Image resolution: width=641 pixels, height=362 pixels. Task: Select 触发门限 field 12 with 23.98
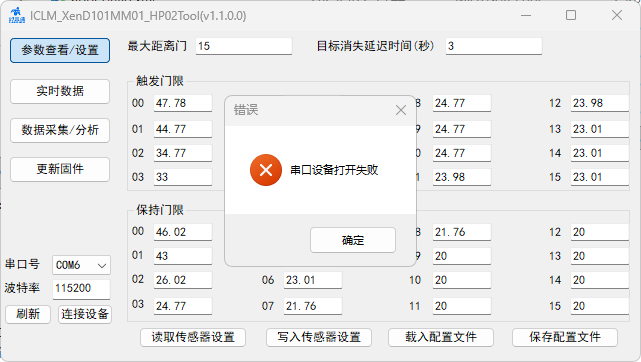tap(600, 103)
